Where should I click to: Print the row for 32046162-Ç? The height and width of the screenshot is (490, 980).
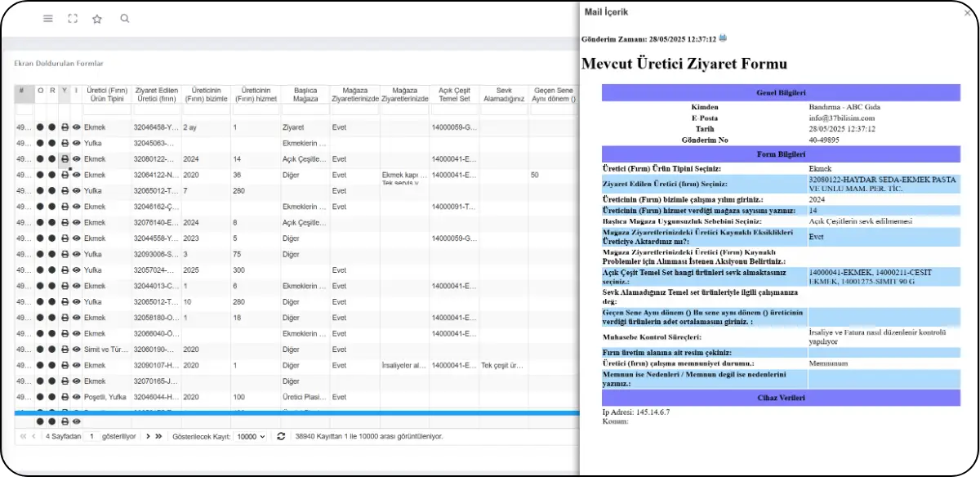65,207
